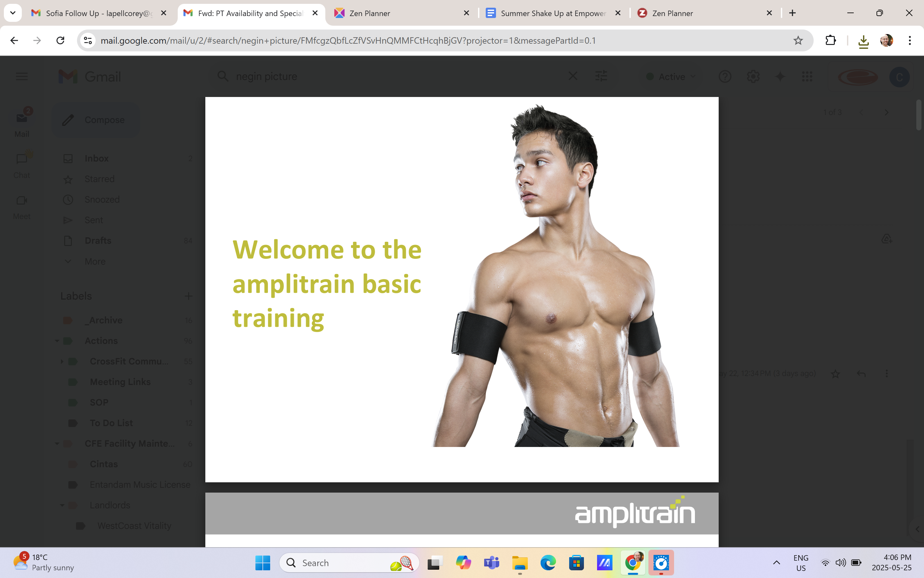The image size is (924, 578).
Task: Open the message's More options three-dot menu
Action: [886, 373]
